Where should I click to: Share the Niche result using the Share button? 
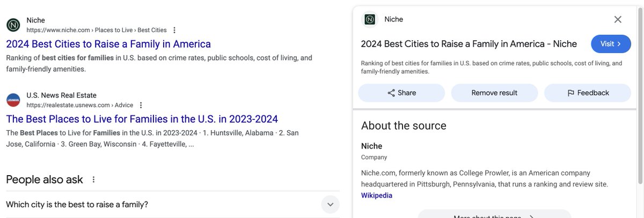pos(401,93)
